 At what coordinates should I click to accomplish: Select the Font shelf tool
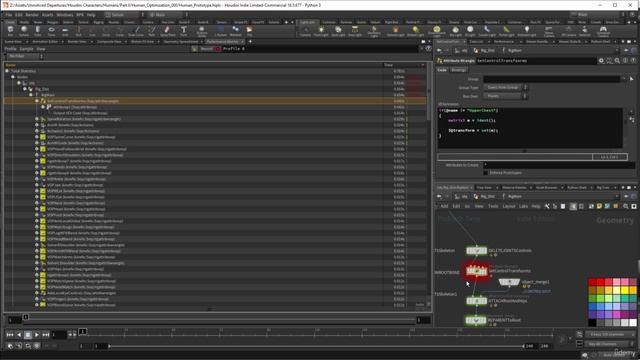(184, 31)
